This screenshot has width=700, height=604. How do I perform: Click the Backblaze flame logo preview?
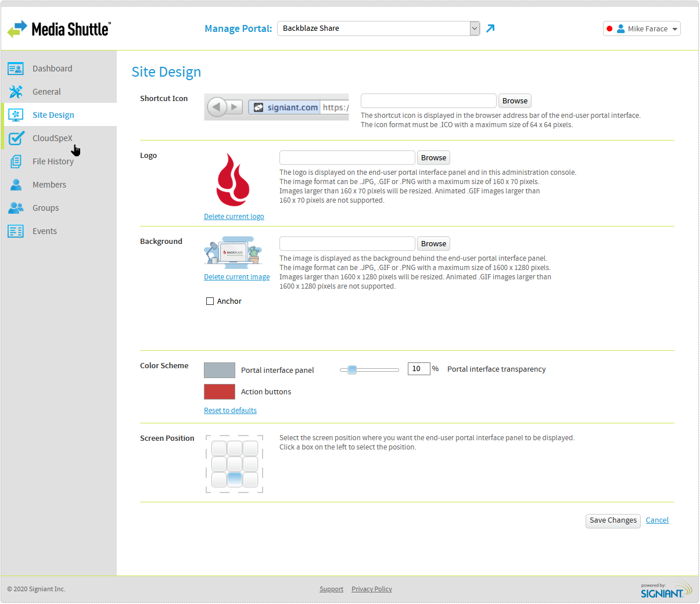click(233, 180)
